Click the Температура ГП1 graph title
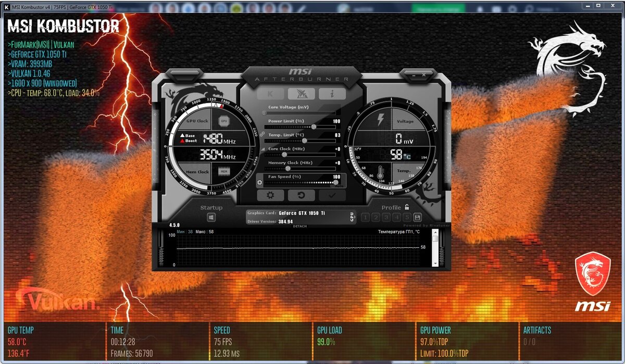Viewport: 625px width, 364px height. [398, 231]
